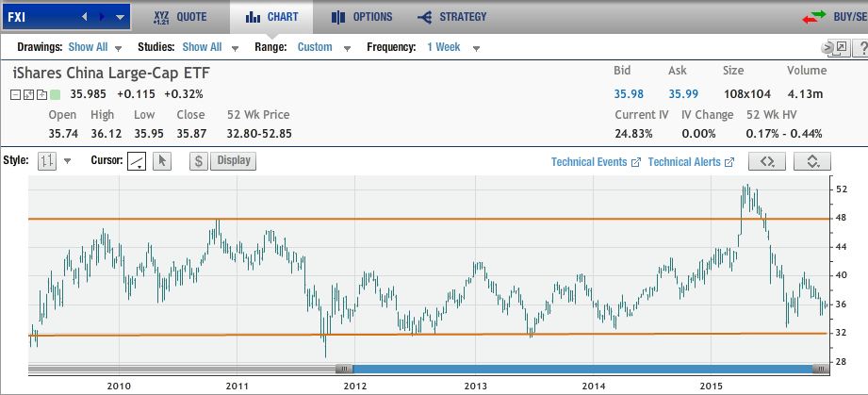
Task: Click the Bid price 35.98
Action: [x=628, y=93]
